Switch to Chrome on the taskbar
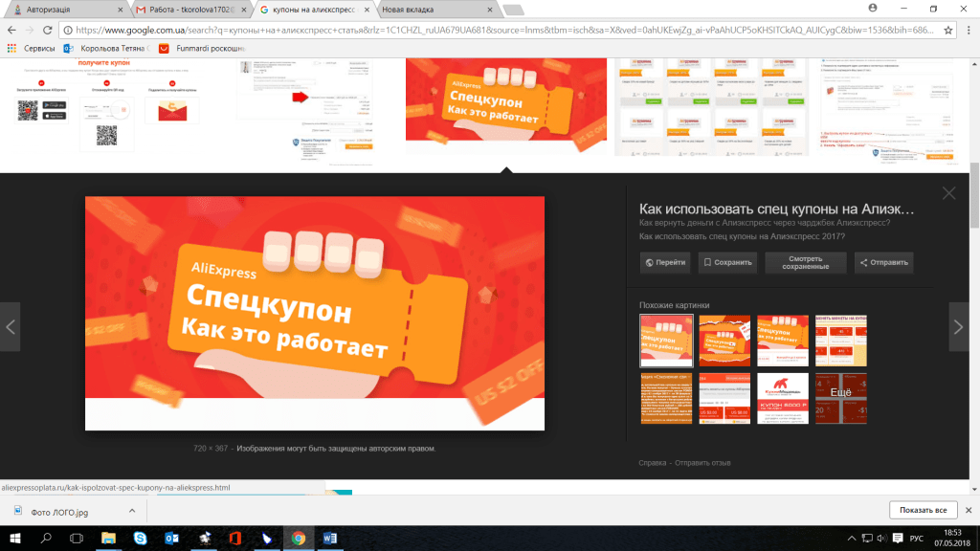This screenshot has height=551, width=980. point(299,539)
